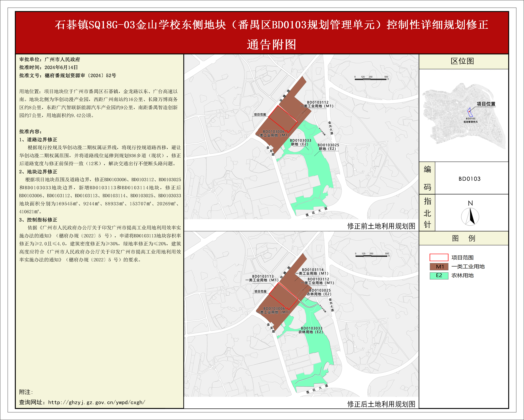Click the BD0103 code value cell

[469, 179]
